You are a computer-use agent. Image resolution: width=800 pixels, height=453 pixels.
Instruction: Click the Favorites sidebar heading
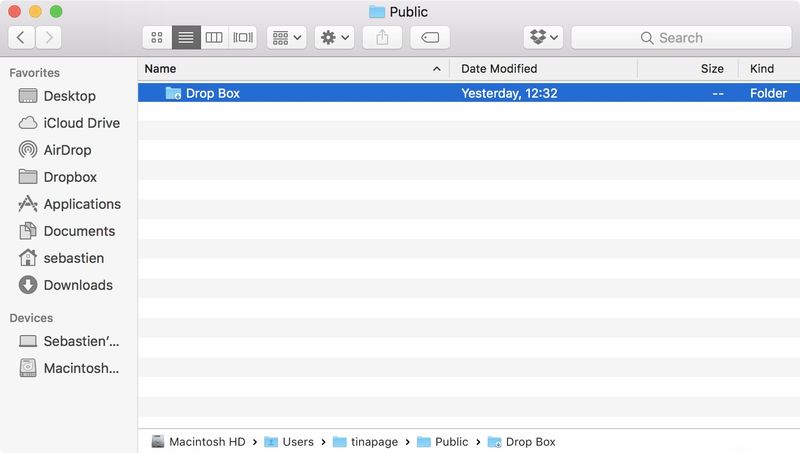(x=34, y=73)
